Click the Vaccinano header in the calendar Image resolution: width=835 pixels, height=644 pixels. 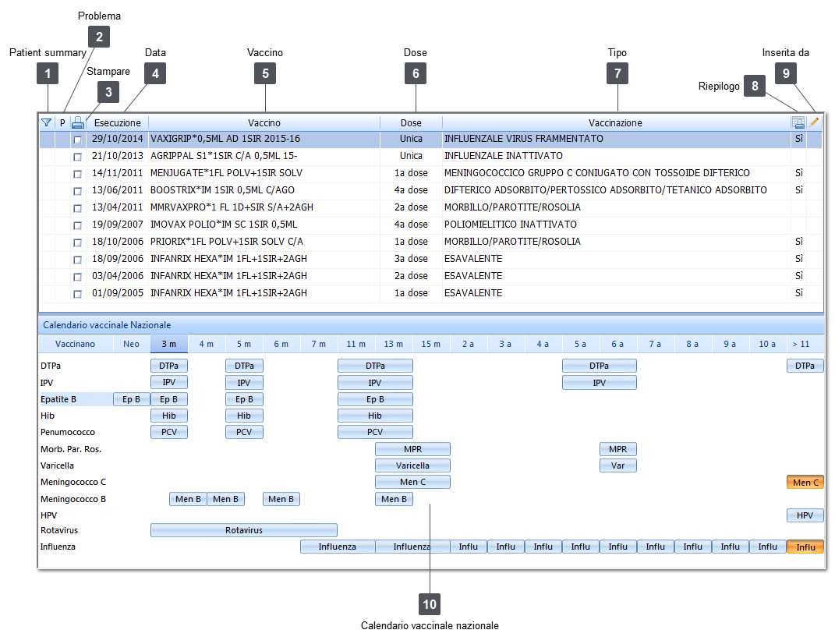[x=75, y=344]
